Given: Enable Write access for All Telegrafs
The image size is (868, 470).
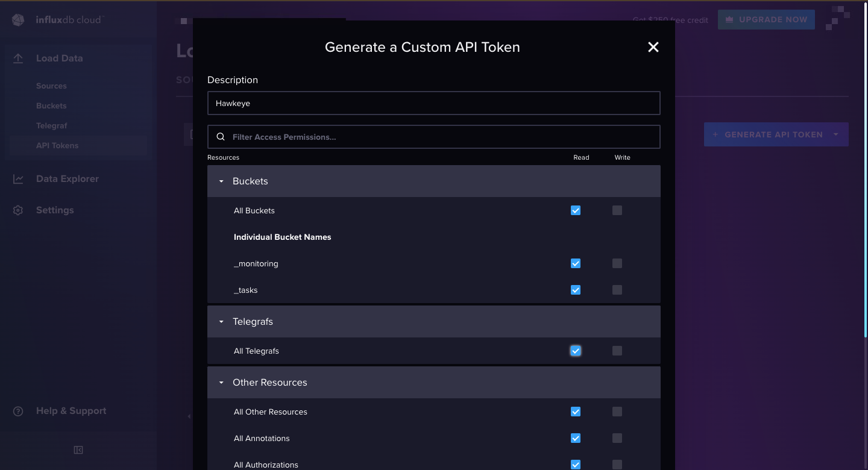Looking at the screenshot, I should (x=617, y=350).
